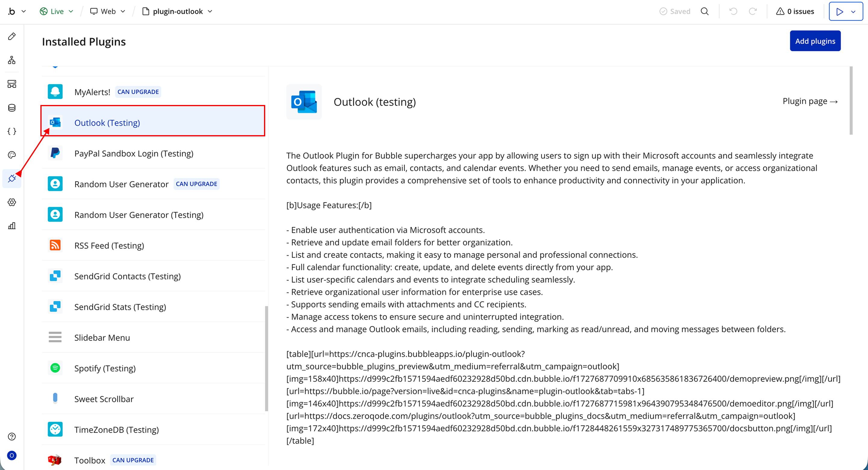Click the undo arrow icon
Viewport: 868px width, 470px height.
[x=733, y=11]
